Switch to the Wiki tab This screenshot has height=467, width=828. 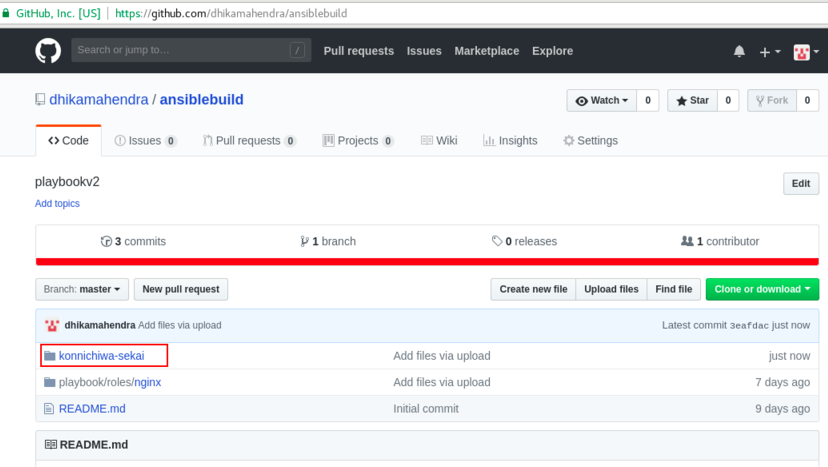pos(439,141)
